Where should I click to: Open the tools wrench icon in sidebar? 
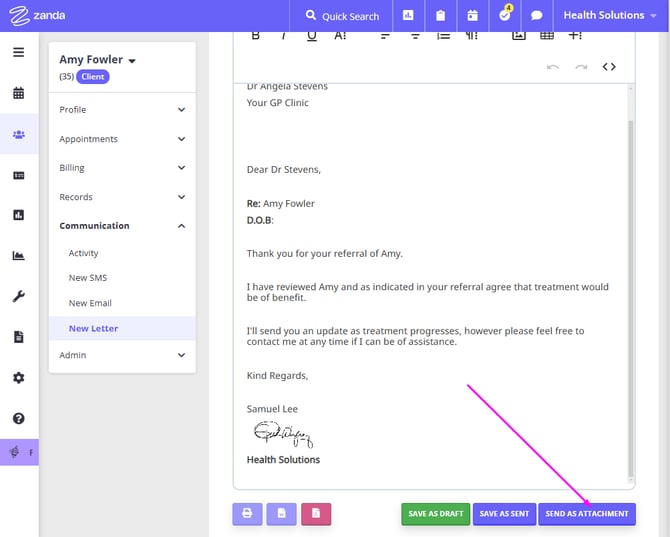18,296
